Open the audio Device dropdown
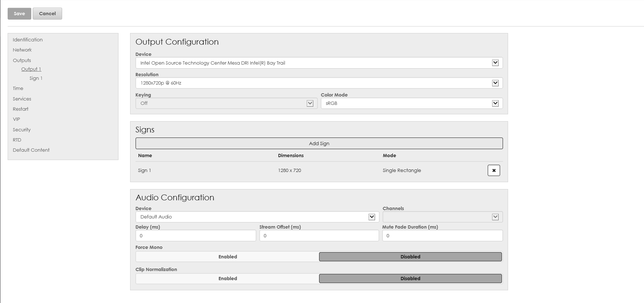This screenshot has width=644, height=303. (257, 217)
